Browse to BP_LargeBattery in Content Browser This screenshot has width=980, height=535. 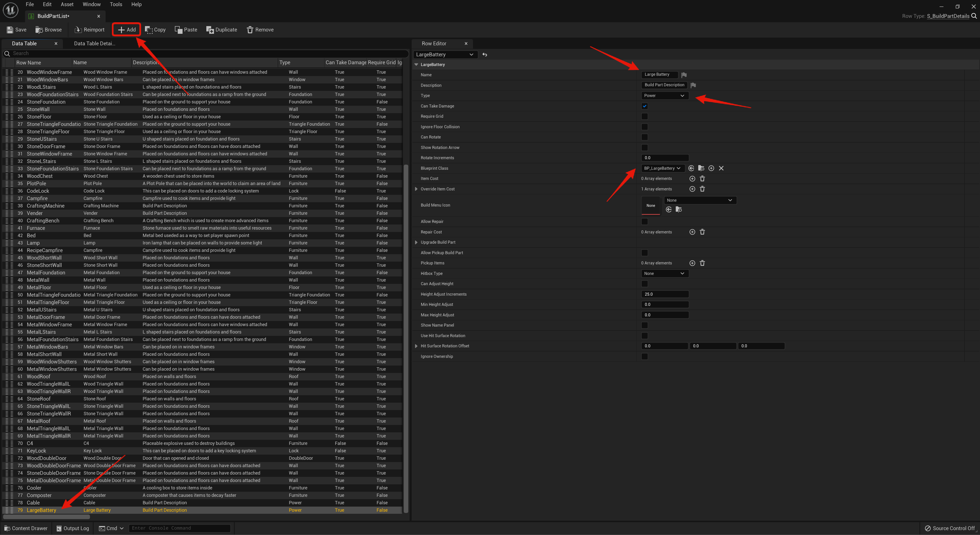[701, 168]
